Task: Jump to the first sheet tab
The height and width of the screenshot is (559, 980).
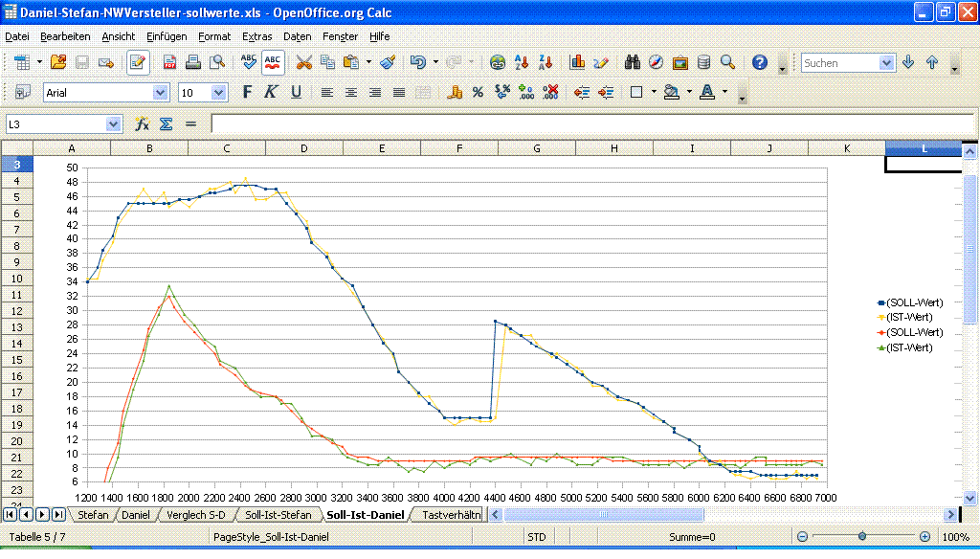Action: tap(10, 515)
